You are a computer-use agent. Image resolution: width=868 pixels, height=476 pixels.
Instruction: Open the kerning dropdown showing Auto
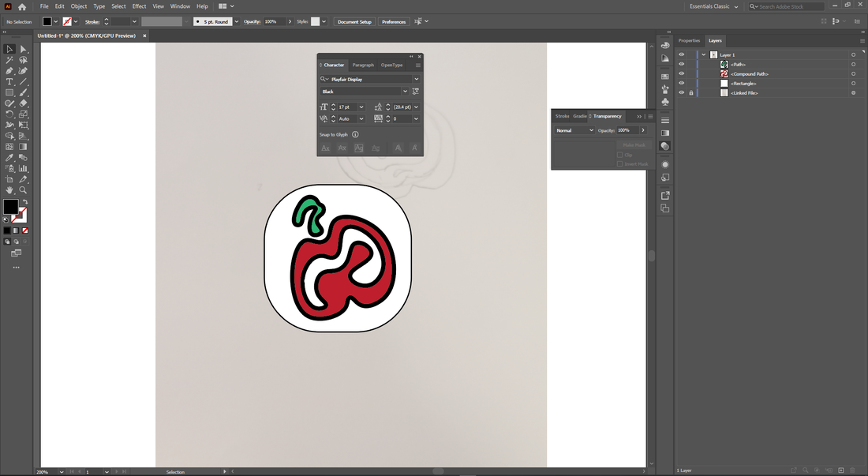click(361, 118)
